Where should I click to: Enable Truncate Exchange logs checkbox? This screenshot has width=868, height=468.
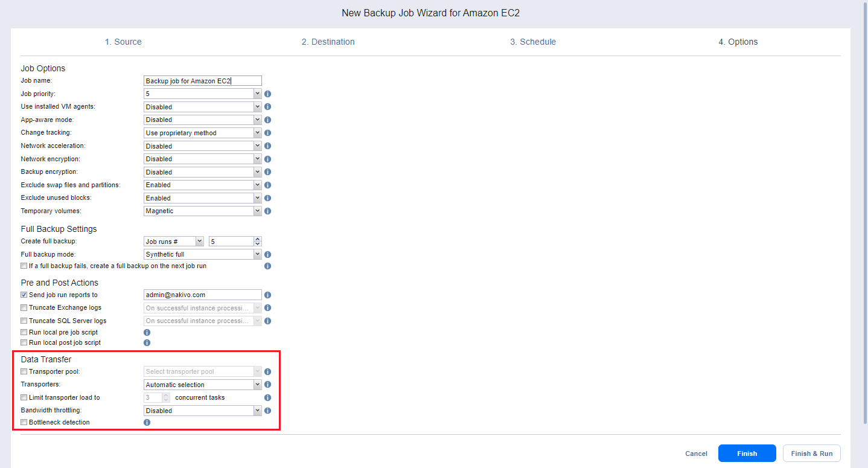pyautogui.click(x=24, y=308)
